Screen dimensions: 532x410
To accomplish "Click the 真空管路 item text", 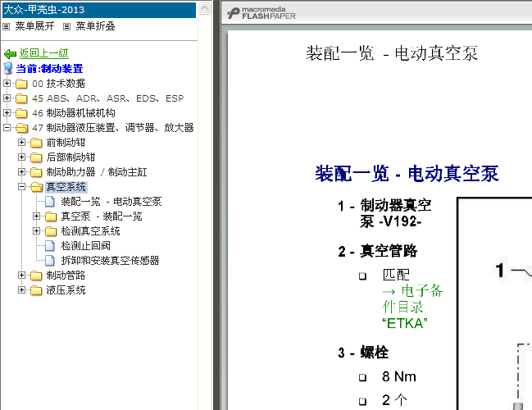I will coord(389,251).
